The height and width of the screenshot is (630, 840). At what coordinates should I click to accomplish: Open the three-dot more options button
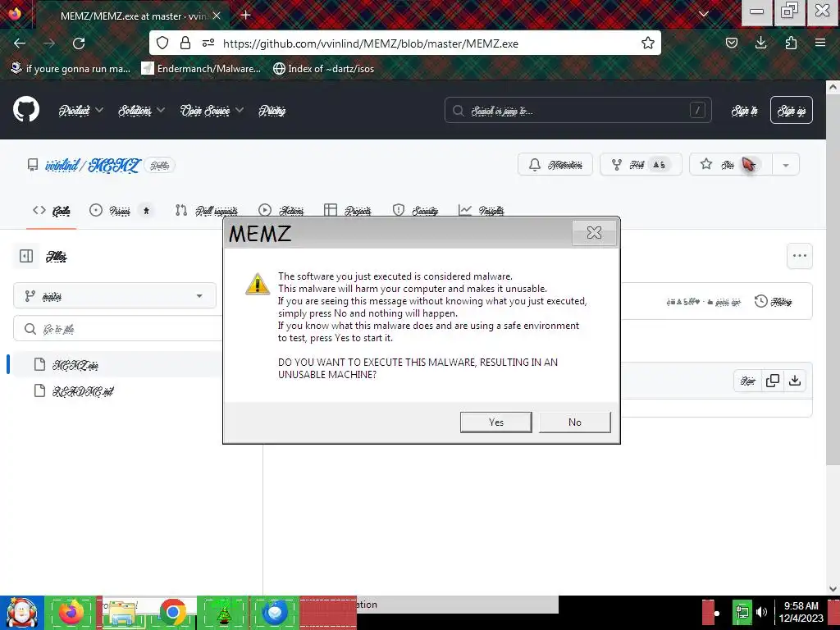coord(800,256)
